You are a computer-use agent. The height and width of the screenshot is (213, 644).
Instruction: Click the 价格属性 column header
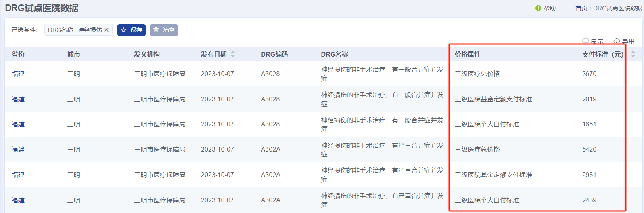(x=468, y=54)
